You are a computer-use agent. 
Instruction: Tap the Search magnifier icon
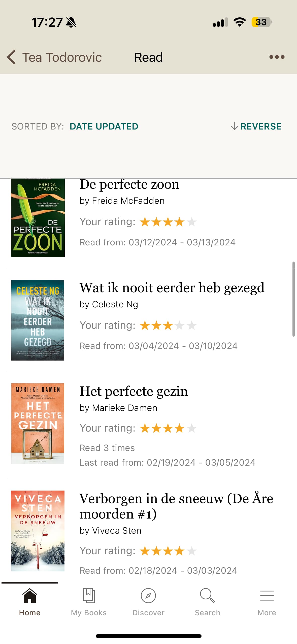pos(207,596)
